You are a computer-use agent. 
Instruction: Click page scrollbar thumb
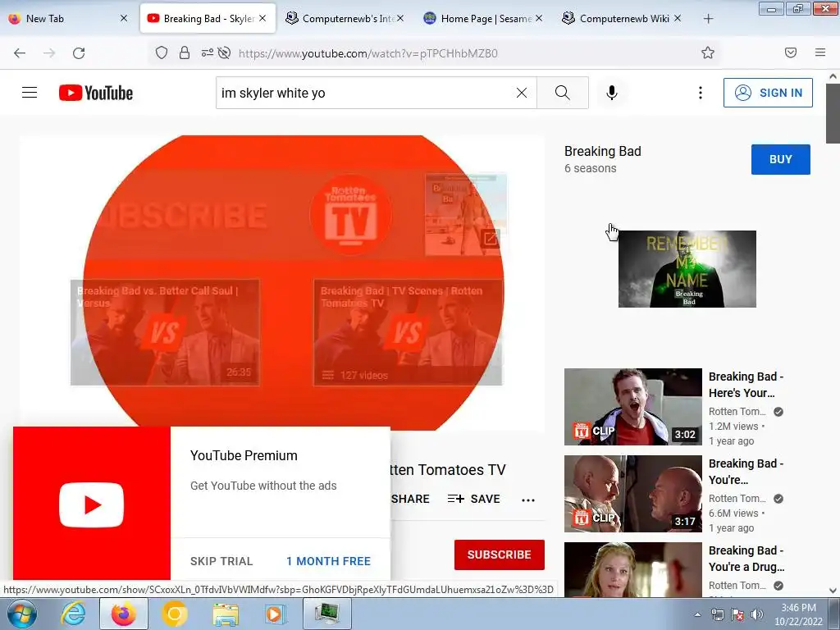pyautogui.click(x=833, y=115)
